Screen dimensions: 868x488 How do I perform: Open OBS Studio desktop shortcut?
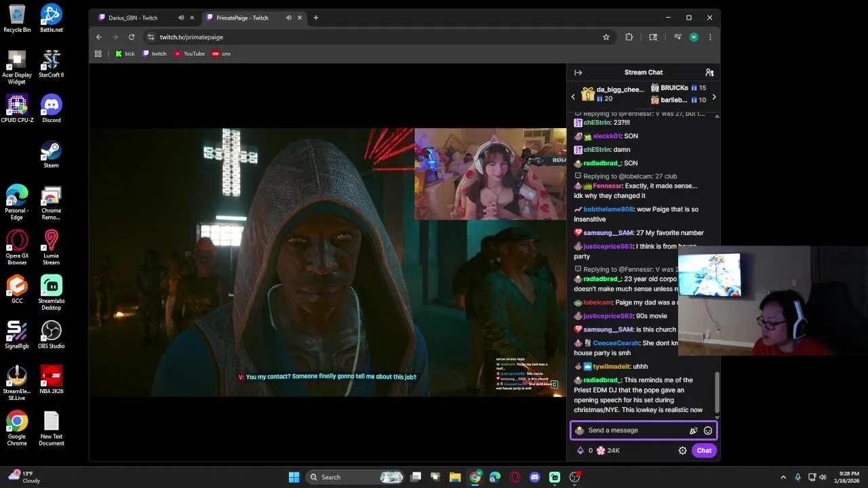coord(52,335)
